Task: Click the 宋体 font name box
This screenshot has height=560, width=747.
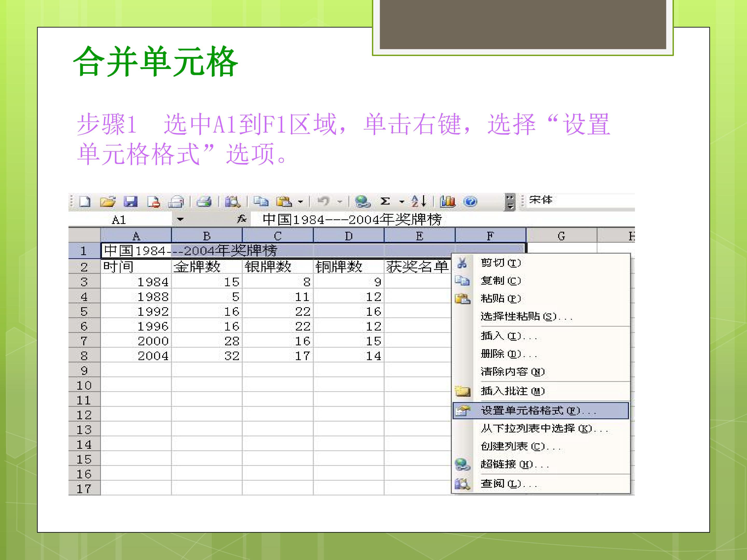Action: tap(580, 200)
